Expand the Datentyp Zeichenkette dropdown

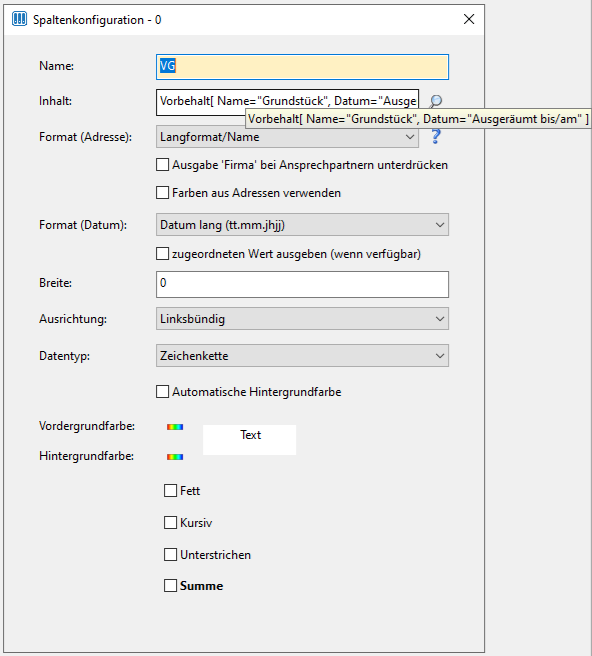click(302, 356)
